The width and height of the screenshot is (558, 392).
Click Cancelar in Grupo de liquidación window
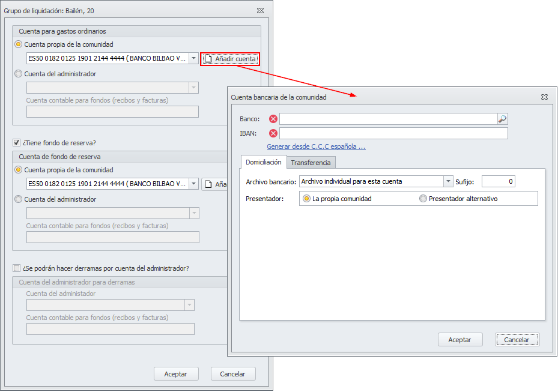[x=232, y=374]
